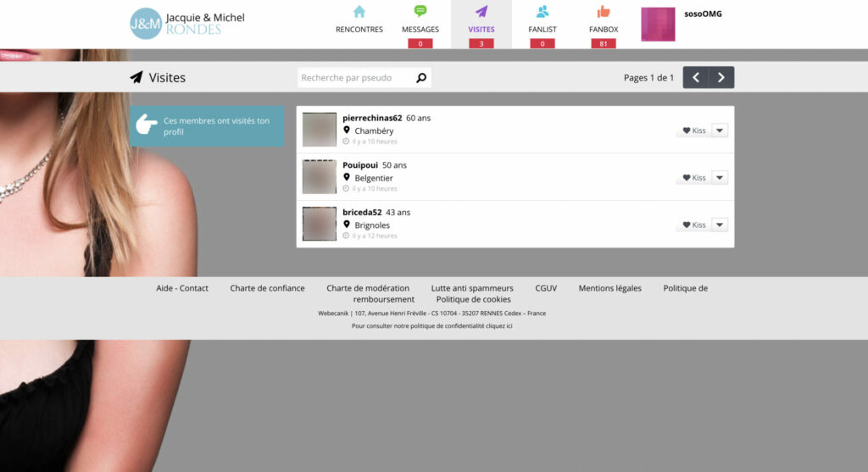
Task: Open the Charte de confiance link
Action: (267, 288)
